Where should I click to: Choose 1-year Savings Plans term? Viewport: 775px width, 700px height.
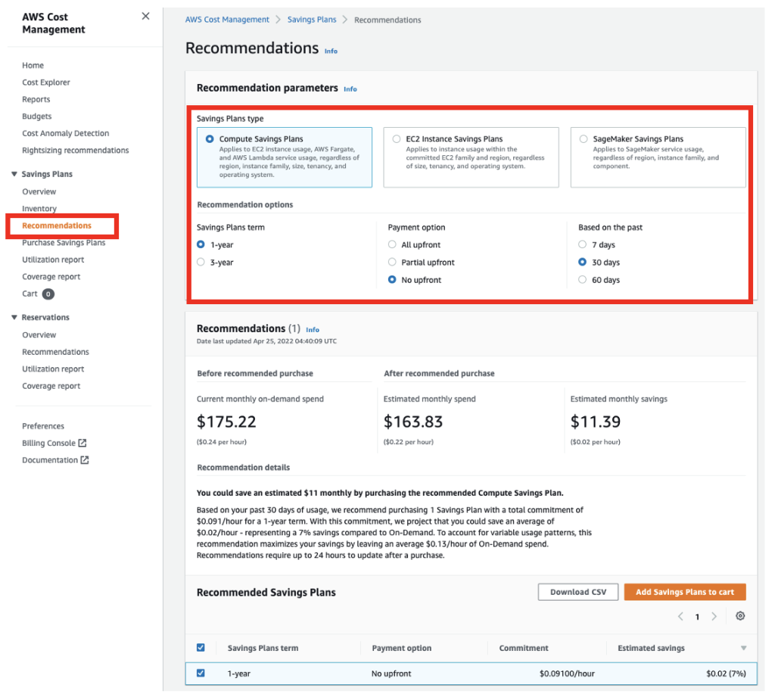tap(201, 244)
